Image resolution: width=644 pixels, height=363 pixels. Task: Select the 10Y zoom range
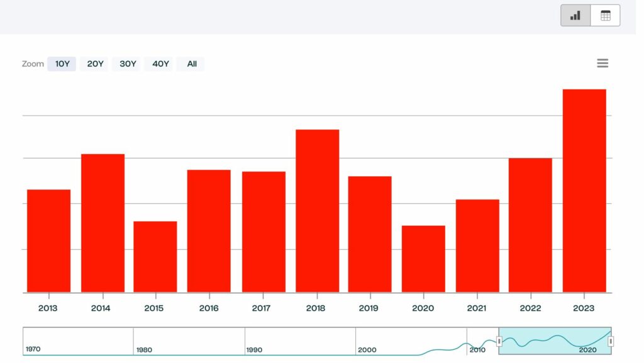click(x=62, y=64)
